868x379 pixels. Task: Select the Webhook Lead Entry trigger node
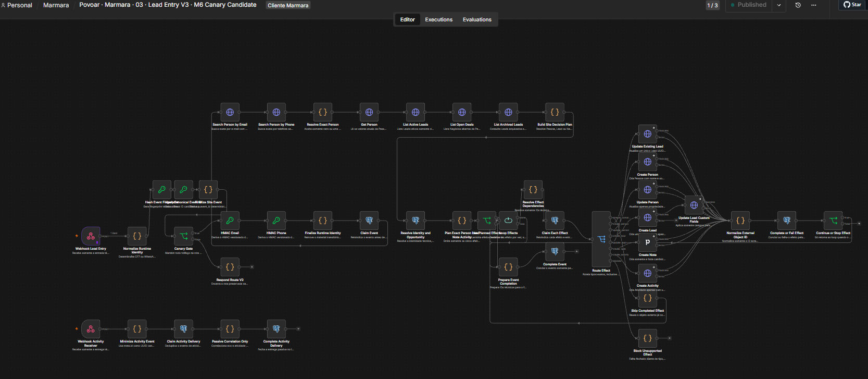click(x=91, y=236)
